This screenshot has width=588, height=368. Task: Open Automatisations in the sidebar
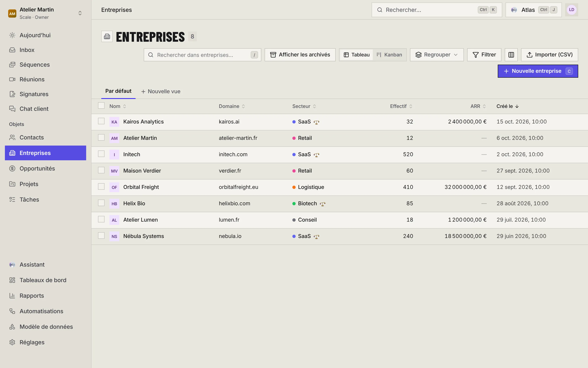coord(46,311)
